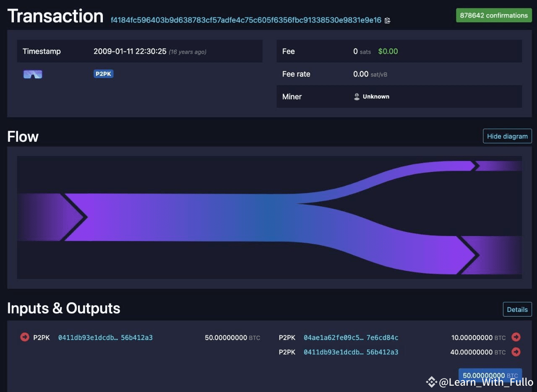Click the red arrow beside the input

[24, 337]
